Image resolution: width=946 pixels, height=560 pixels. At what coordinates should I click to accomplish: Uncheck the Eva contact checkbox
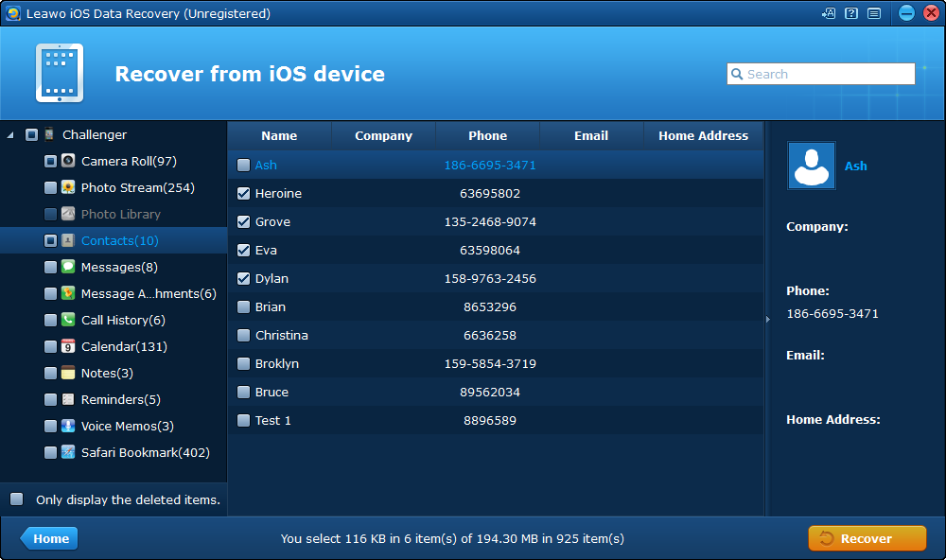(x=244, y=251)
